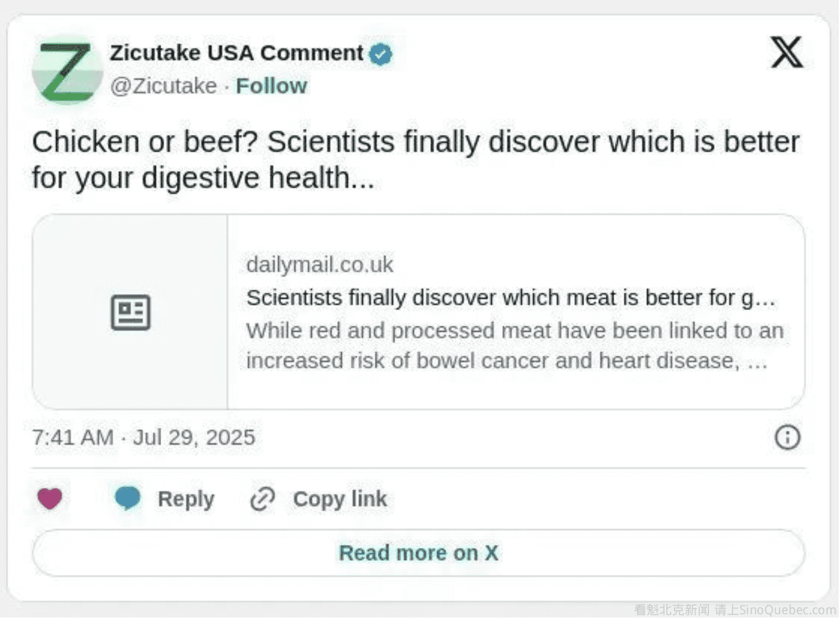Open the 'Scientists finally discover which meat' headline
This screenshot has height=620, width=840.
(x=510, y=298)
